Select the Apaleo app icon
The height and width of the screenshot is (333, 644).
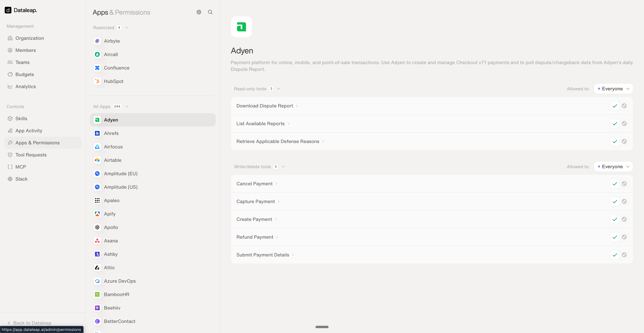pyautogui.click(x=97, y=200)
